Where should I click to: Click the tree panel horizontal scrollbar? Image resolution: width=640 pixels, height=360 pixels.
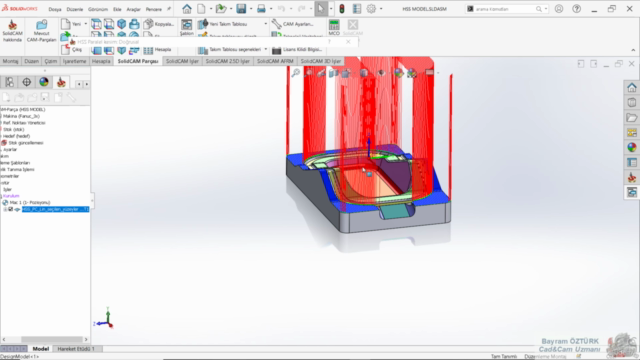pos(52,339)
